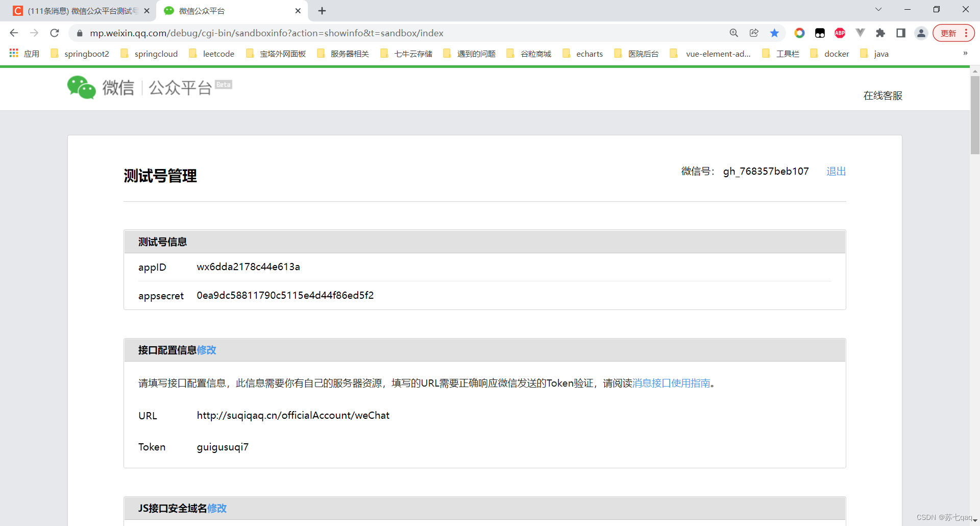Viewport: 980px width, 526px height.
Task: Close the 微信公众平台 tab
Action: tap(298, 11)
